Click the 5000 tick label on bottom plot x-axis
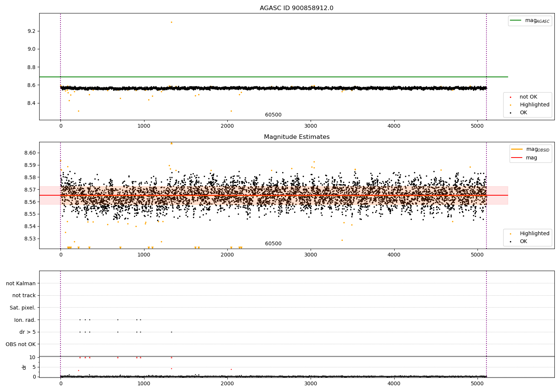The height and width of the screenshot is (392, 560). click(x=477, y=383)
